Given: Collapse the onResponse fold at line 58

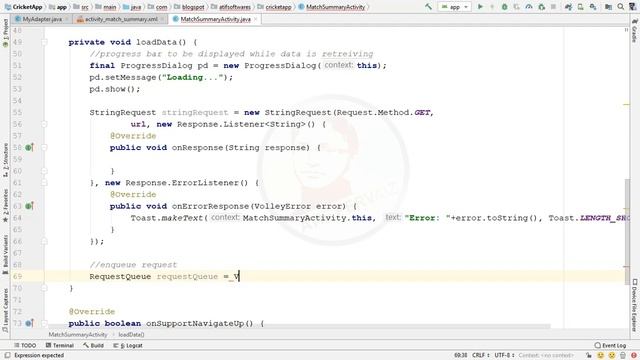Looking at the screenshot, I should pos(44,147).
